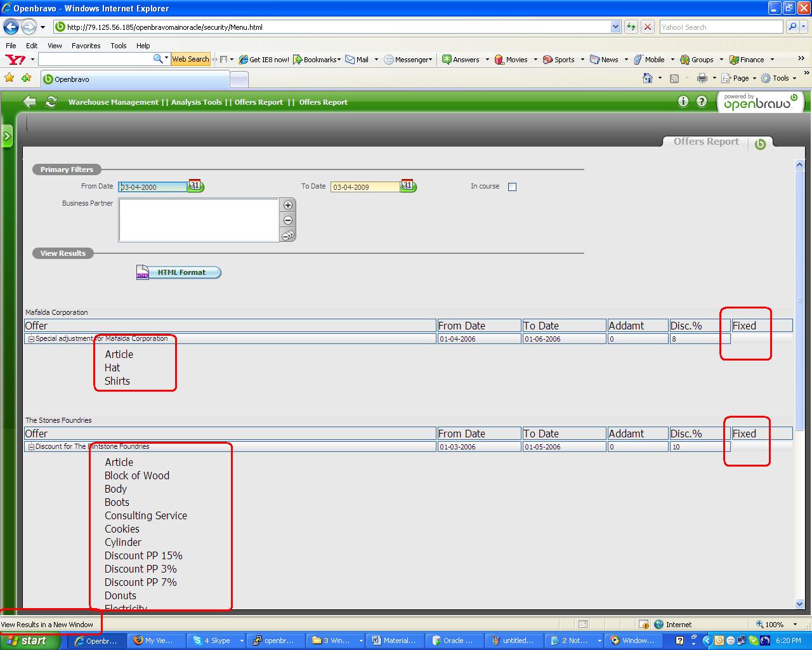
Task: Click the HTML Format button
Action: pyautogui.click(x=180, y=272)
